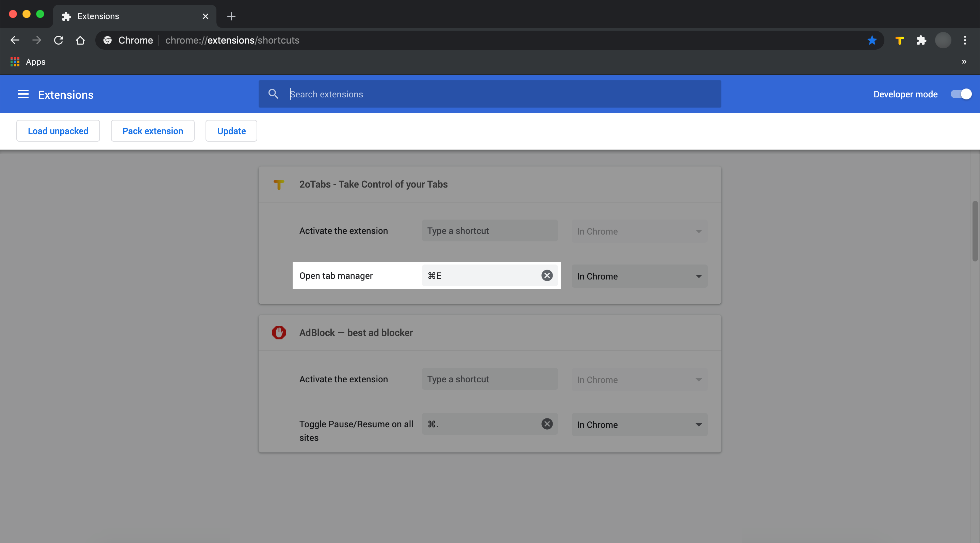Open the Extensions hamburger menu
Image resolution: width=980 pixels, height=543 pixels.
pos(23,94)
